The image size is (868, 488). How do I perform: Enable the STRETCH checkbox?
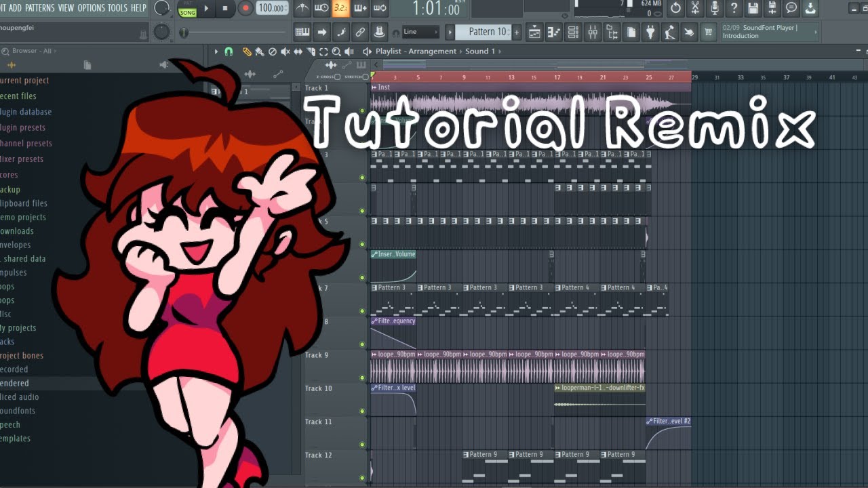pyautogui.click(x=366, y=77)
